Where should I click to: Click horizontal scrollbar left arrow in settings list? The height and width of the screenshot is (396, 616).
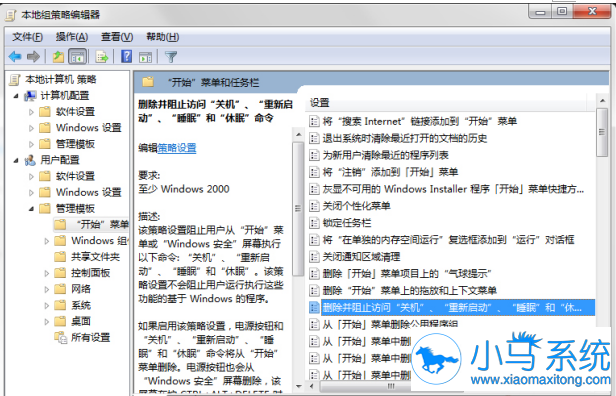(312, 386)
